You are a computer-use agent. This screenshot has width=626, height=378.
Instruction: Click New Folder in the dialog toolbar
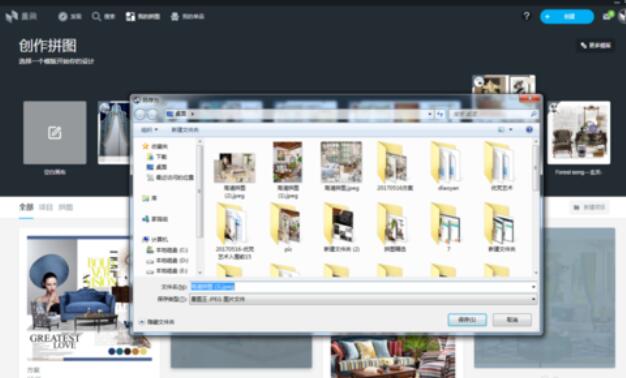point(185,130)
